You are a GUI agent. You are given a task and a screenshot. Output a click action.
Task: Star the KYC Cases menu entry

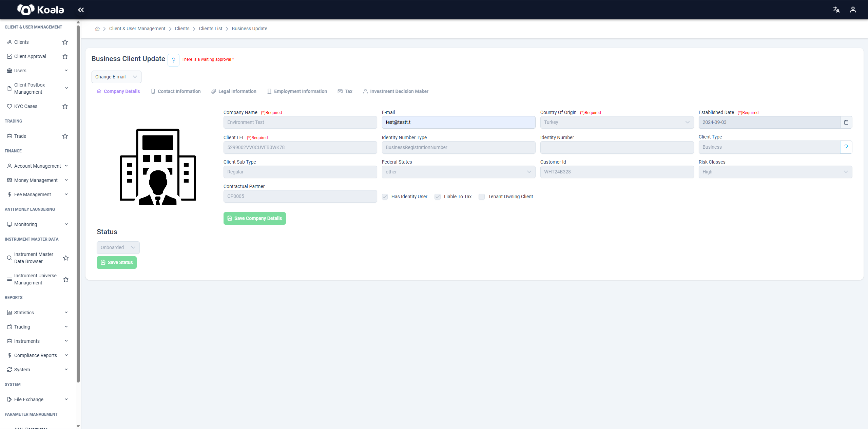click(x=65, y=106)
